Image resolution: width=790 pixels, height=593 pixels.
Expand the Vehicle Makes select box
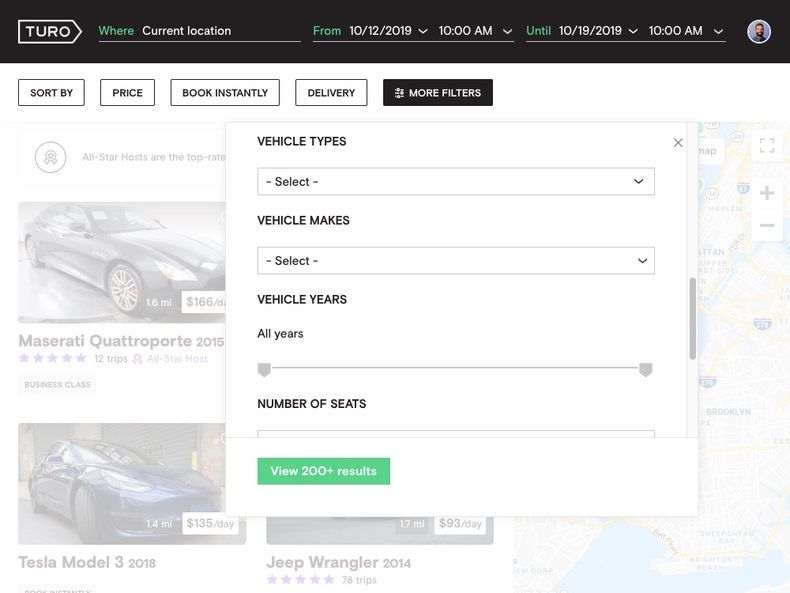(x=456, y=261)
